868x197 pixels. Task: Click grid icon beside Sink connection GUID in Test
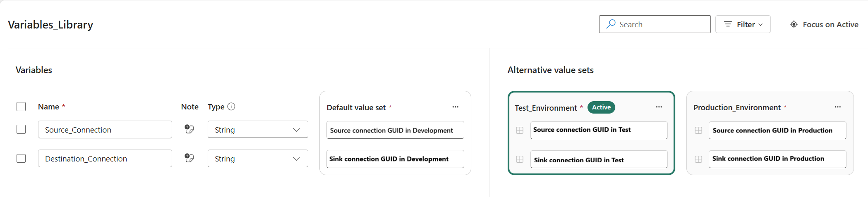click(x=520, y=159)
